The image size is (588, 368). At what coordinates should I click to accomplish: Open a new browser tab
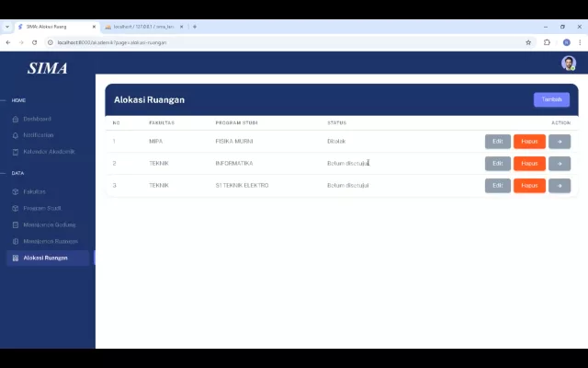coord(195,27)
